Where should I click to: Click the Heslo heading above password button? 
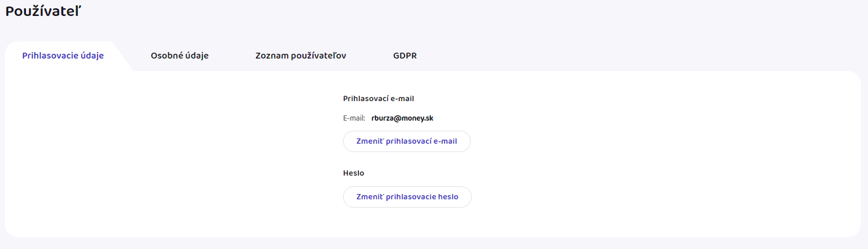[x=354, y=173]
